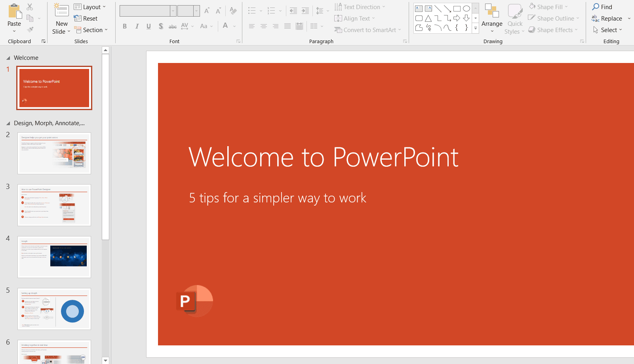This screenshot has height=364, width=634.
Task: Open the Line Spacing dropdown
Action: pyautogui.click(x=322, y=10)
